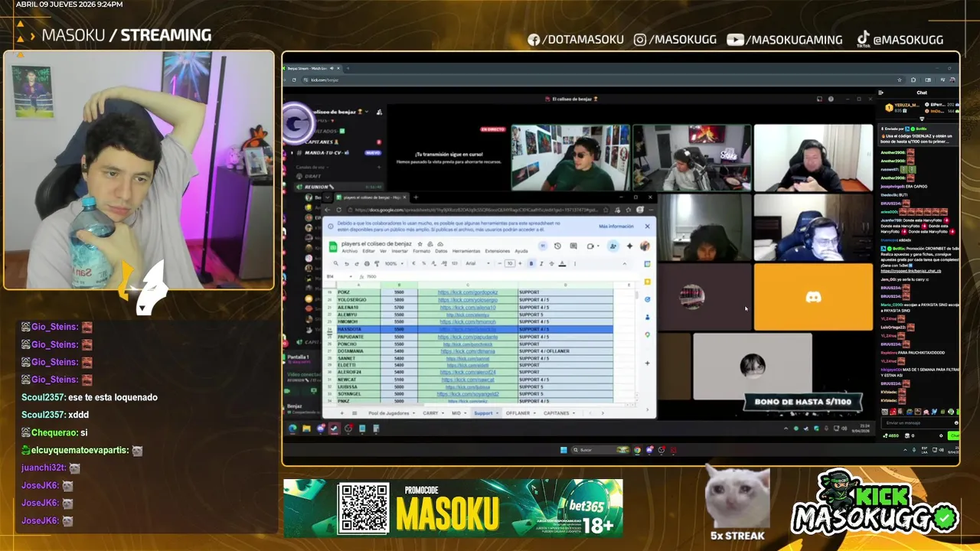Click the Discord logo participant tile
Screen dimensions: 980x551
coord(813,297)
